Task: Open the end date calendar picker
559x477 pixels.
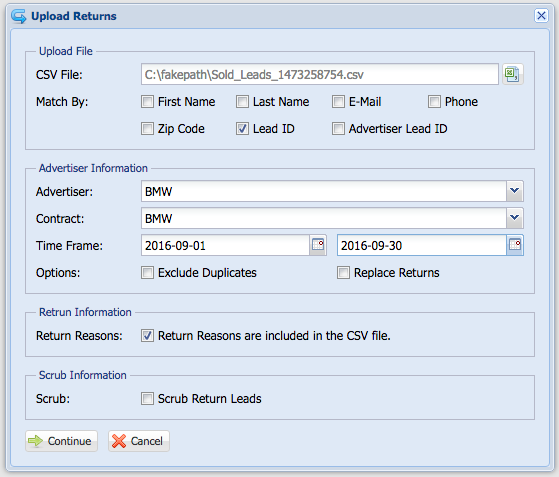Action: tap(515, 245)
